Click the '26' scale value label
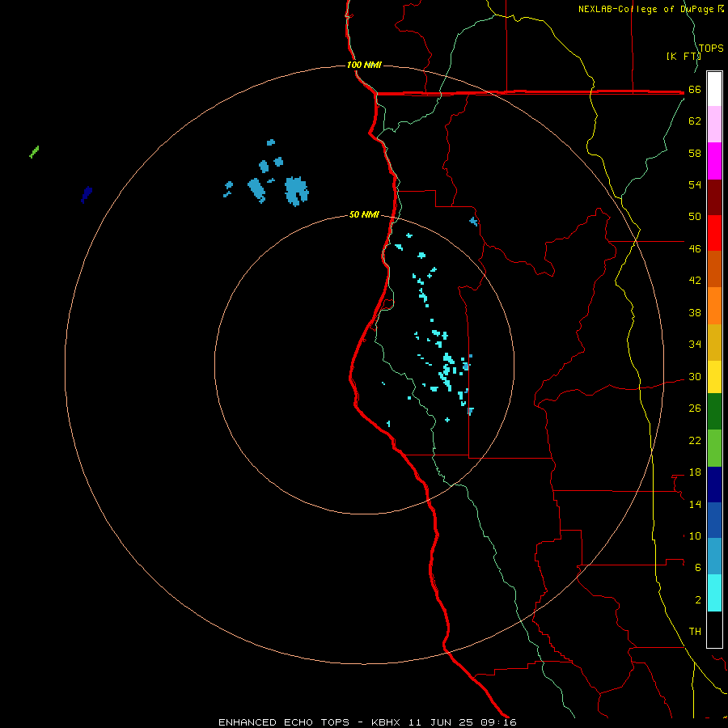Image resolution: width=728 pixels, height=728 pixels. [x=695, y=408]
